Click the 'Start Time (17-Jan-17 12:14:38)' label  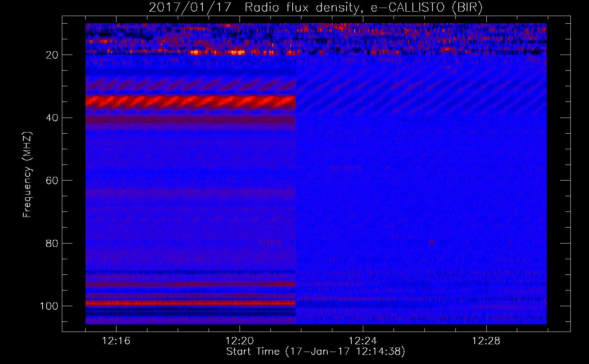pyautogui.click(x=316, y=352)
